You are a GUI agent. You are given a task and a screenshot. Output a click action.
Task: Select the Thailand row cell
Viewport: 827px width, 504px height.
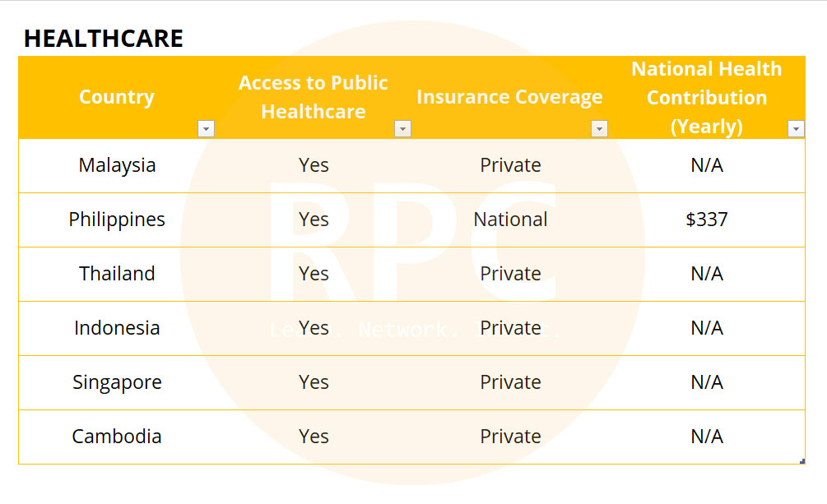[117, 274]
